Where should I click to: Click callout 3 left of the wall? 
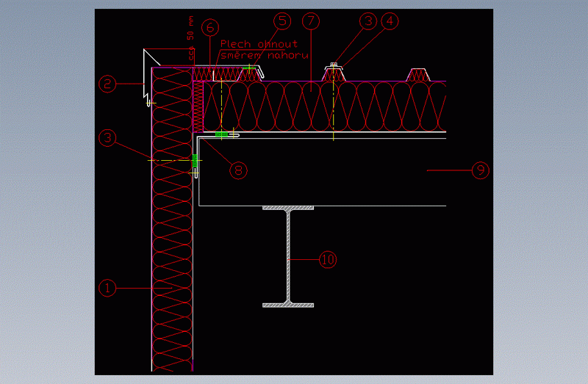tap(107, 137)
